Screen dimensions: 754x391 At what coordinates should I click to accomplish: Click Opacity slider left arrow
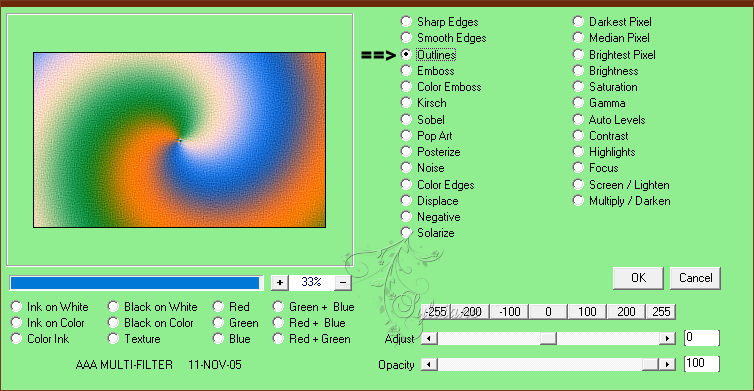click(x=429, y=364)
